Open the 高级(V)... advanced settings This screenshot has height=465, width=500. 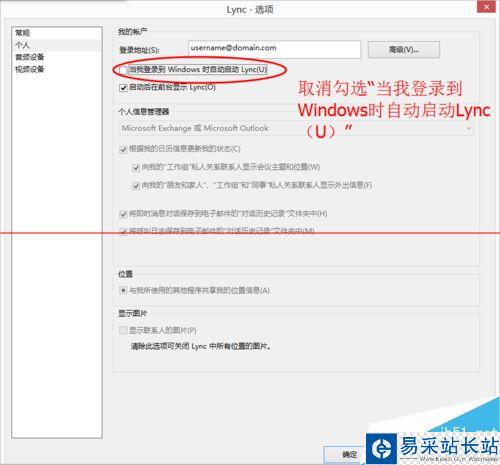tap(404, 50)
